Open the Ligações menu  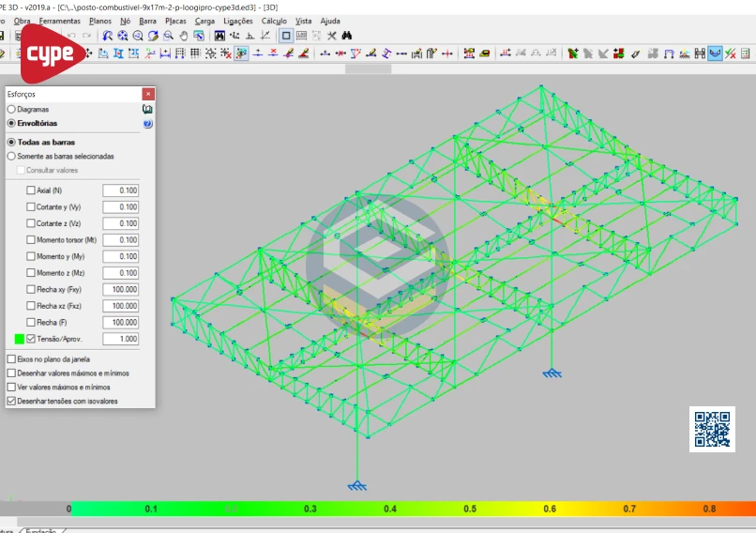tap(237, 20)
